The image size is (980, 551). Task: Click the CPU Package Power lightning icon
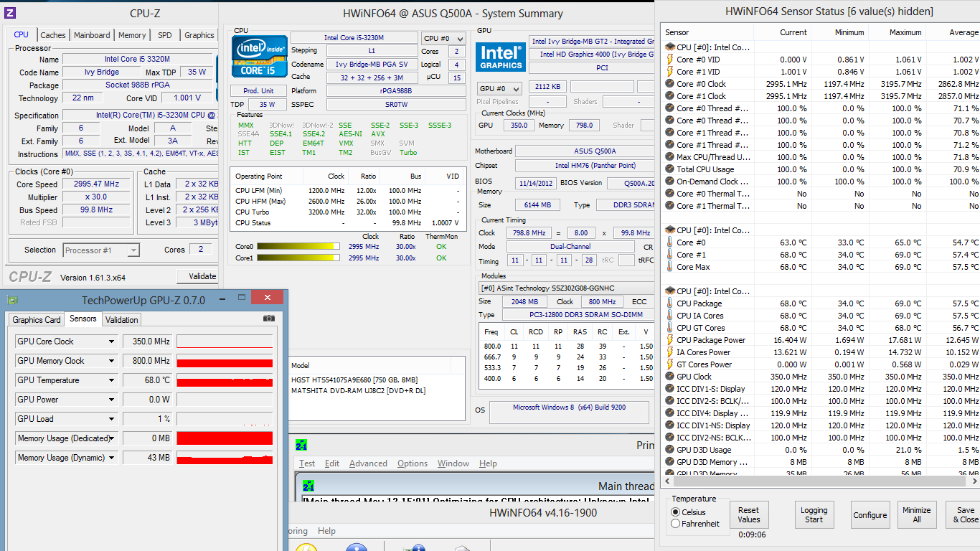click(x=670, y=340)
